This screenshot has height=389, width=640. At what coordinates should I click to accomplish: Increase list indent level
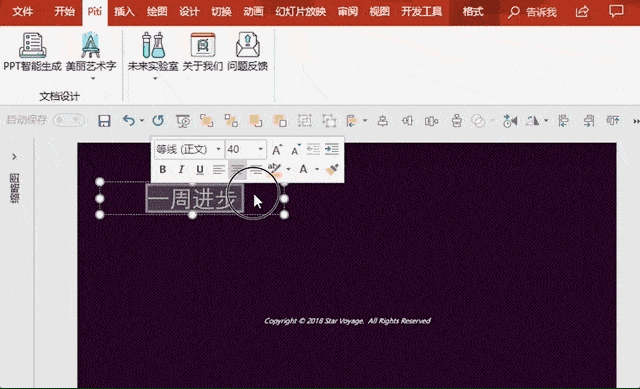point(332,149)
